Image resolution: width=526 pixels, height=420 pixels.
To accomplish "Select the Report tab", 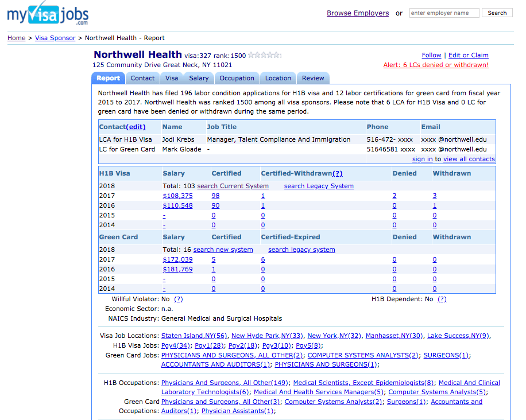I will [x=108, y=78].
